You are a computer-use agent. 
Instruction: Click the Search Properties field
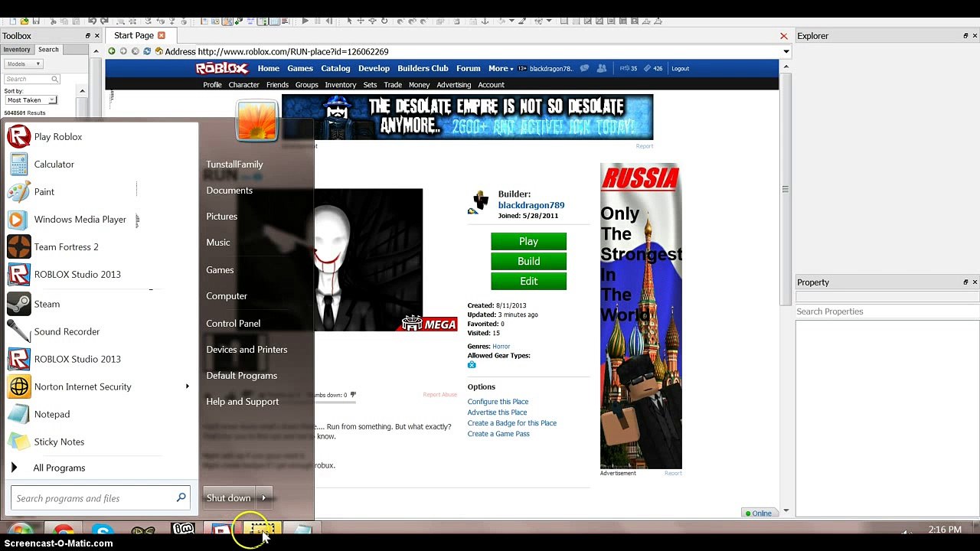tap(887, 311)
